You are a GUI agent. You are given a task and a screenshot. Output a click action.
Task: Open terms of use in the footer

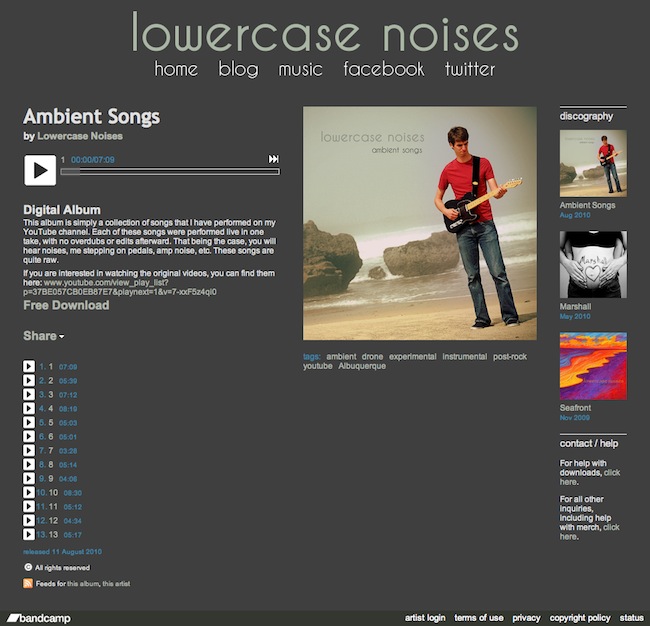[479, 618]
